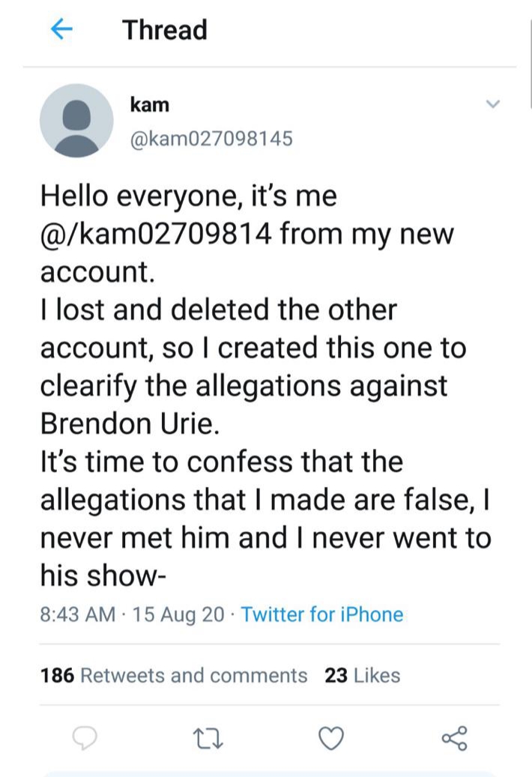Image resolution: width=532 pixels, height=777 pixels.
Task: Click the "Thread" header title
Action: point(165,30)
